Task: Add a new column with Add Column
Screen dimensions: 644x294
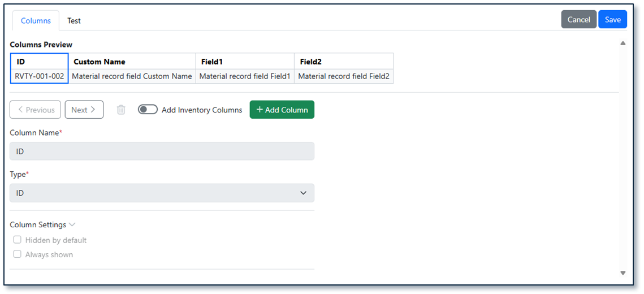Action: click(282, 110)
